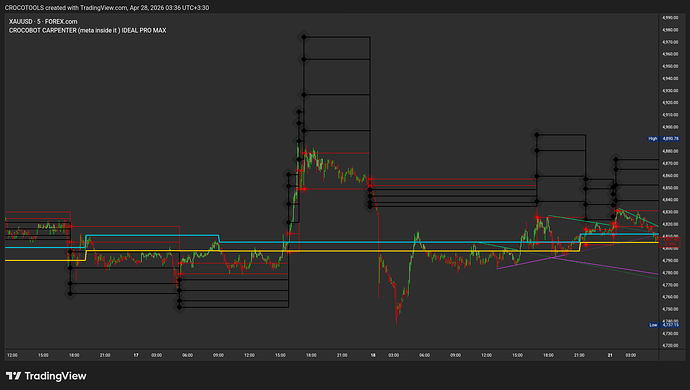Viewport: 690px width, 390px height.
Task: Click the 4,720.00 price axis label
Action: pos(670,346)
